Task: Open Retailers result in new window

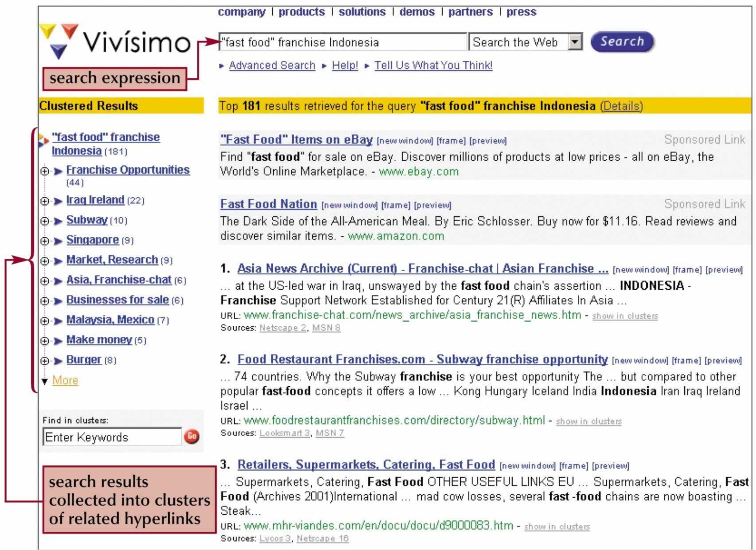Action: [527, 466]
